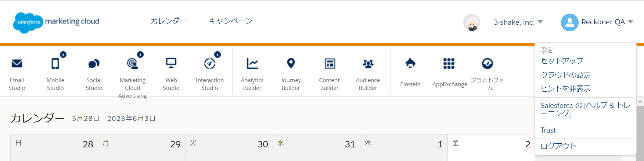Open AppExchange grid icon

(x=449, y=64)
